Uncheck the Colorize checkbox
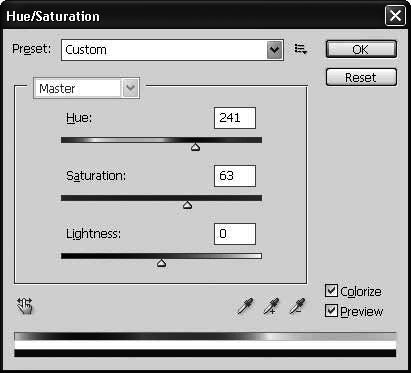Viewport: 411px width, 373px height. coord(331,291)
